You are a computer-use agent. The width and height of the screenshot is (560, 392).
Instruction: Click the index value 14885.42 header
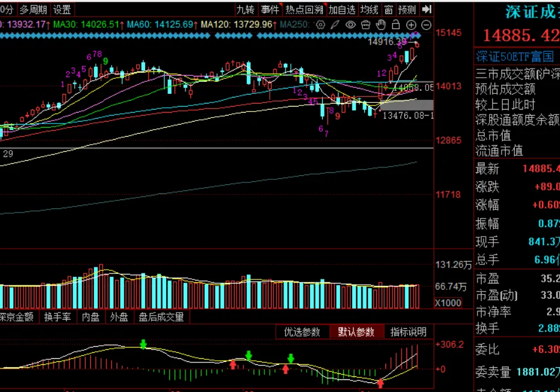point(521,36)
